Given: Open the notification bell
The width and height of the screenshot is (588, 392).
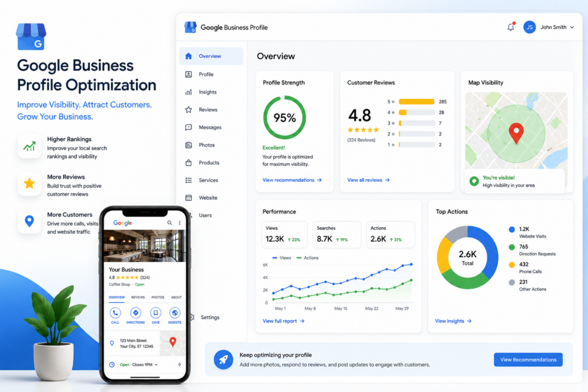Looking at the screenshot, I should pos(510,27).
